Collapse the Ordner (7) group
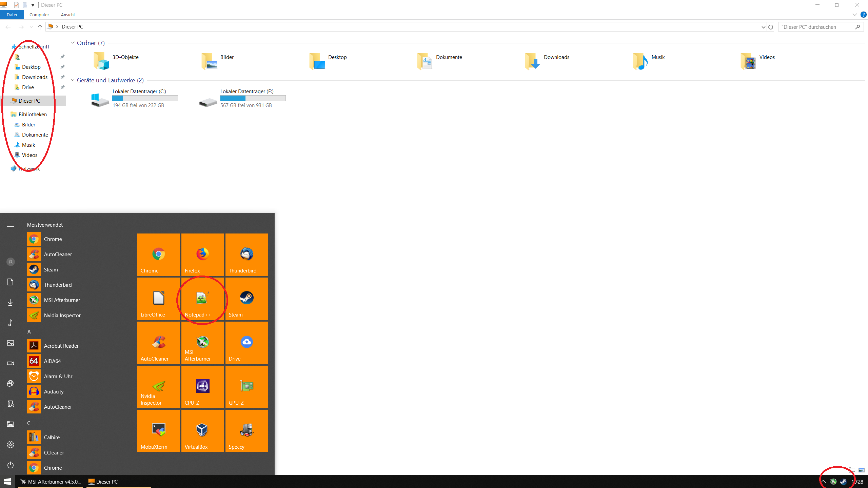The width and height of the screenshot is (868, 488). (73, 43)
